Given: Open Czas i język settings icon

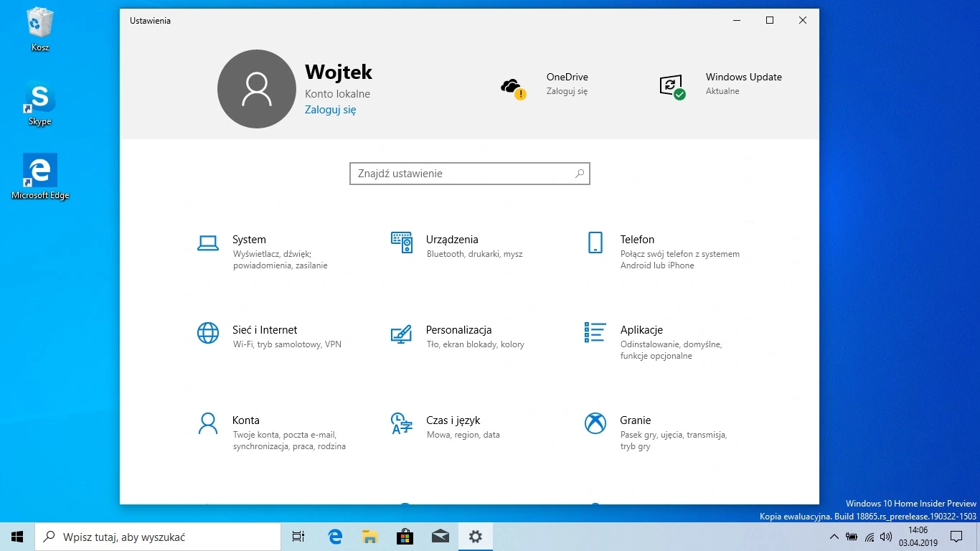Looking at the screenshot, I should tap(401, 423).
